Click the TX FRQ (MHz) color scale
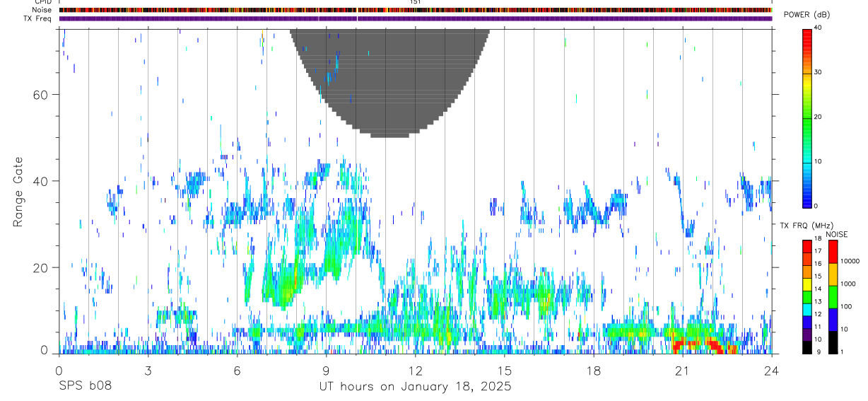The height and width of the screenshot is (401, 868). click(x=807, y=297)
